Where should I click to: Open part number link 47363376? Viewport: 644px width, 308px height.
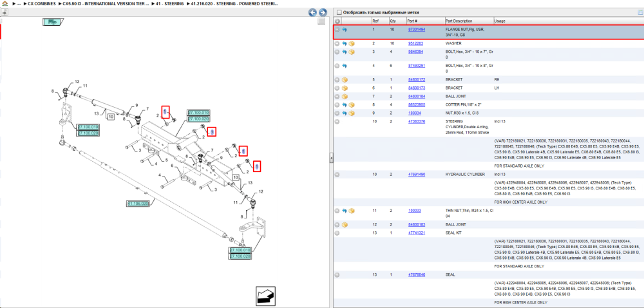click(x=416, y=122)
